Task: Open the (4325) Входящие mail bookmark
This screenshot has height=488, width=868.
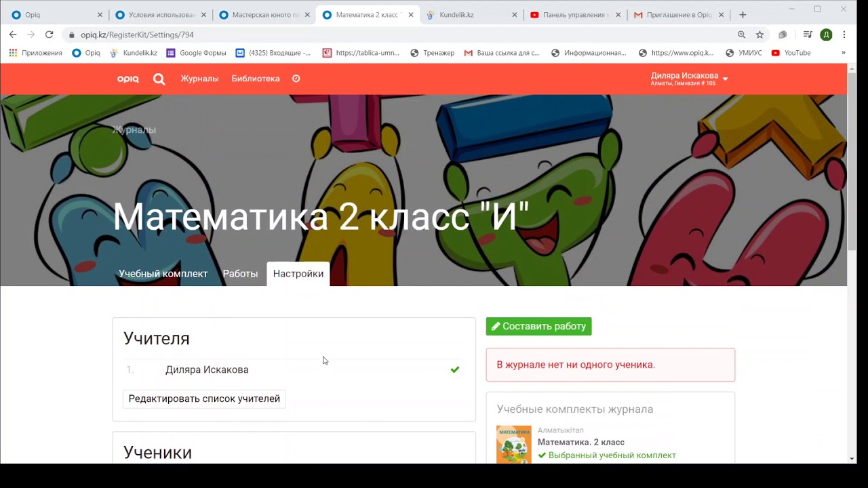Action: pos(273,53)
